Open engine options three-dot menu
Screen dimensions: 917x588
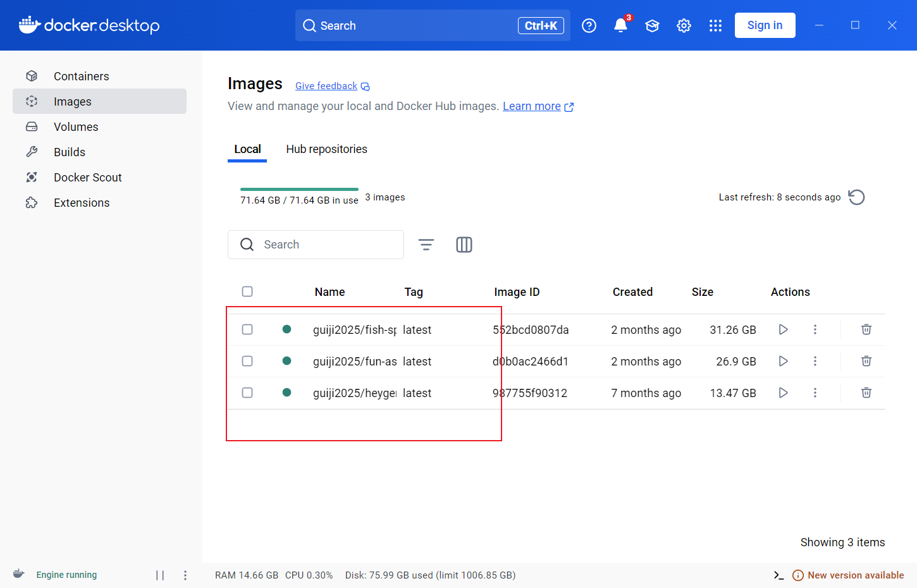[185, 575]
